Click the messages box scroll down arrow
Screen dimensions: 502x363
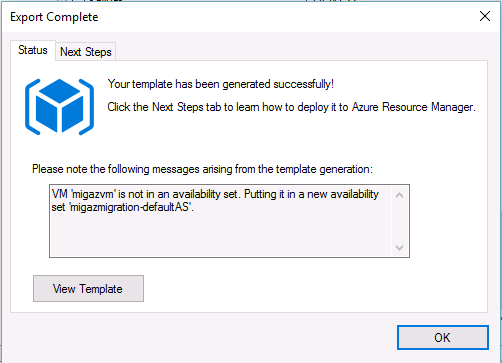pos(399,247)
